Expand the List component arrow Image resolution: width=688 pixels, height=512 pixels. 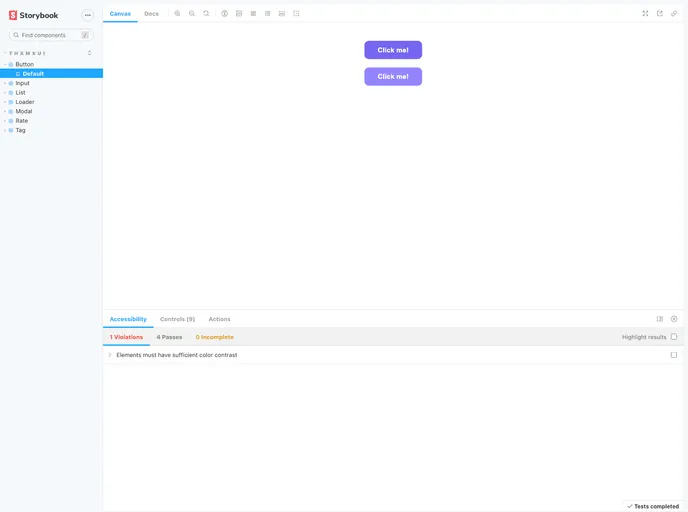point(5,93)
